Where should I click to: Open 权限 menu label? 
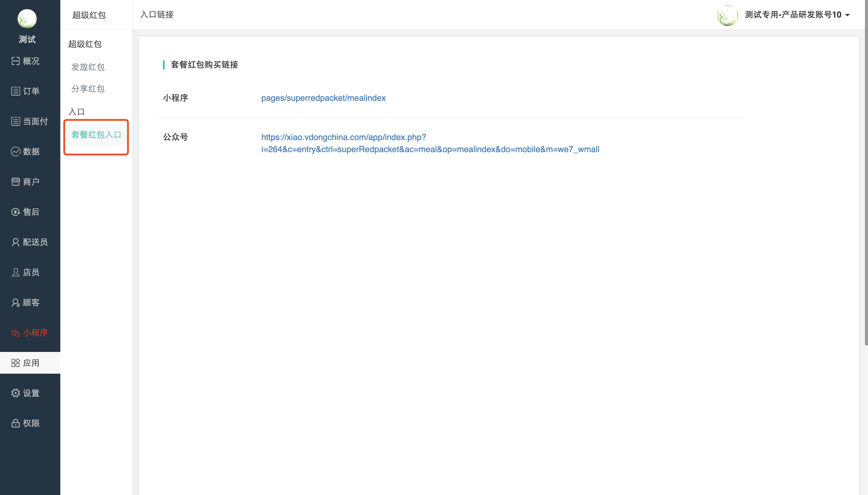tap(31, 423)
